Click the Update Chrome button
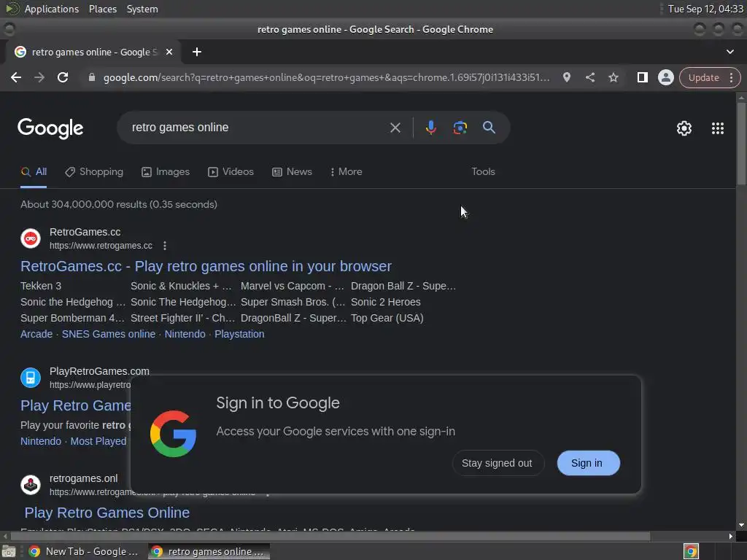Screen dimensions: 747x560 [703, 77]
